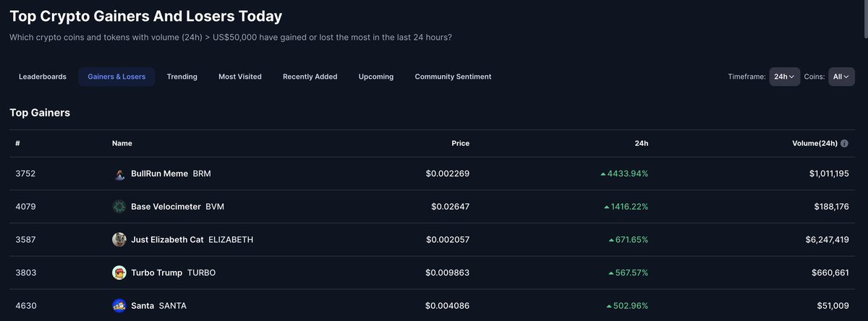Click the Just Elizabeth Cat coin icon

119,239
